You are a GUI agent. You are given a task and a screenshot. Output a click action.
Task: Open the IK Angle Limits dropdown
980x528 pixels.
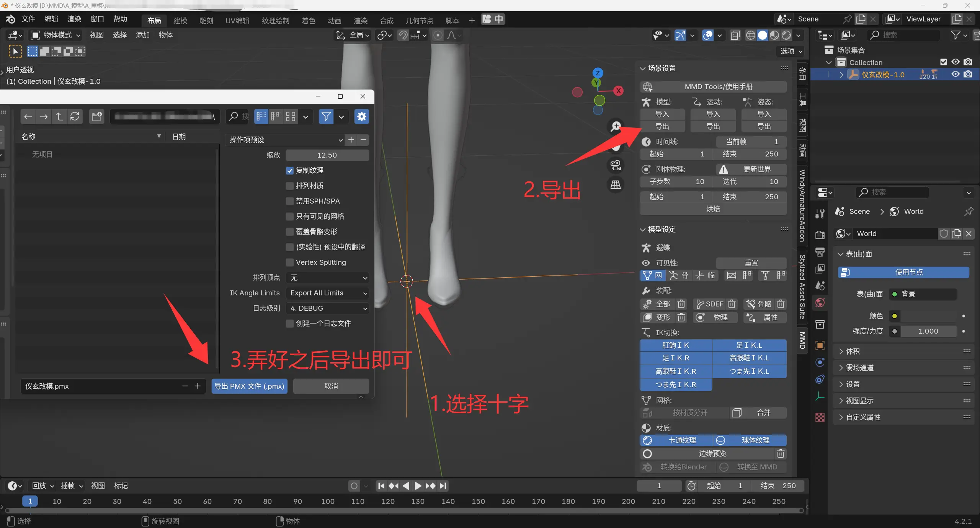pyautogui.click(x=327, y=293)
